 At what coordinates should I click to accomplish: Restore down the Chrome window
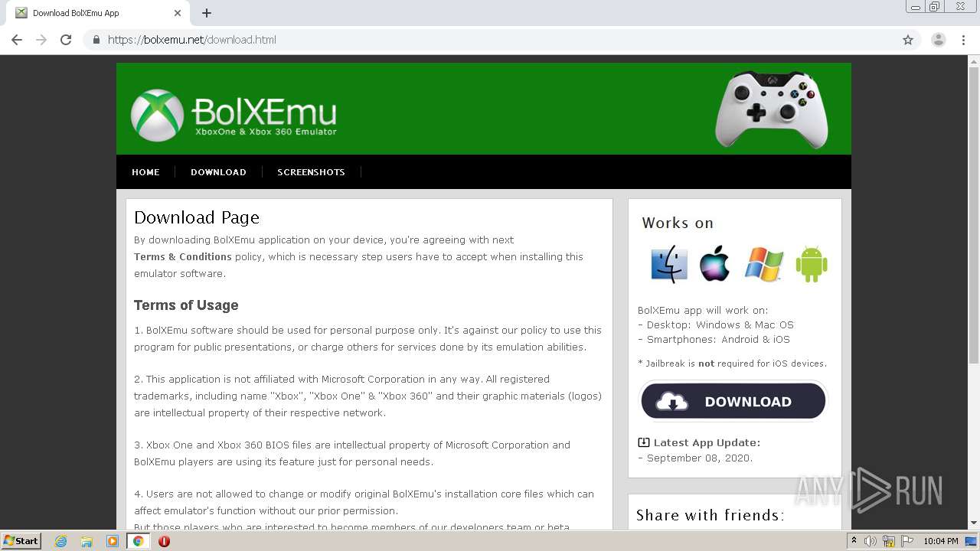(935, 7)
